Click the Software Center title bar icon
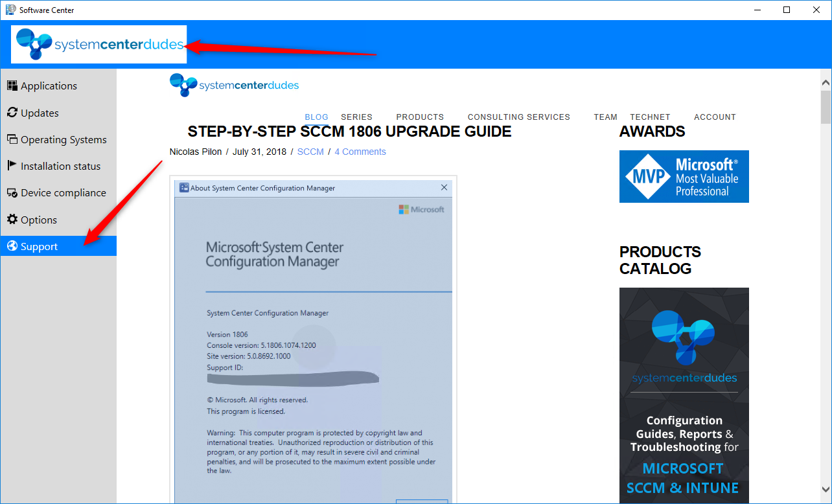This screenshot has width=832, height=504. [10, 10]
